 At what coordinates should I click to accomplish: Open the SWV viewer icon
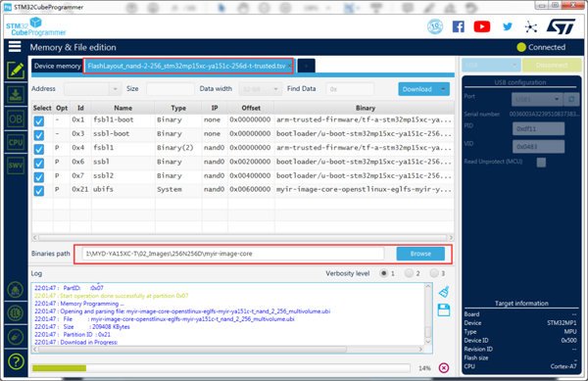pyautogui.click(x=16, y=166)
